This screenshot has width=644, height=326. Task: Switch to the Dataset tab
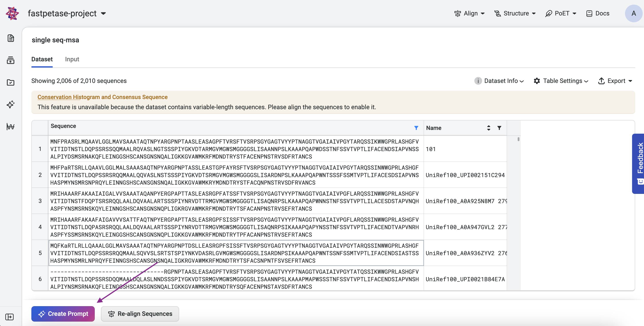click(x=42, y=59)
